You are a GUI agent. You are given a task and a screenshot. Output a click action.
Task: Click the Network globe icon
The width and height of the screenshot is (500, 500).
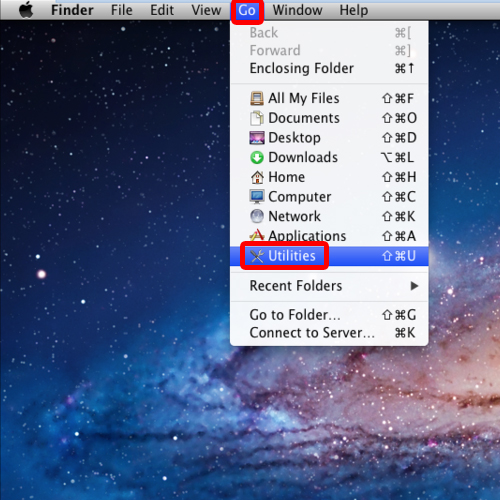(x=257, y=216)
